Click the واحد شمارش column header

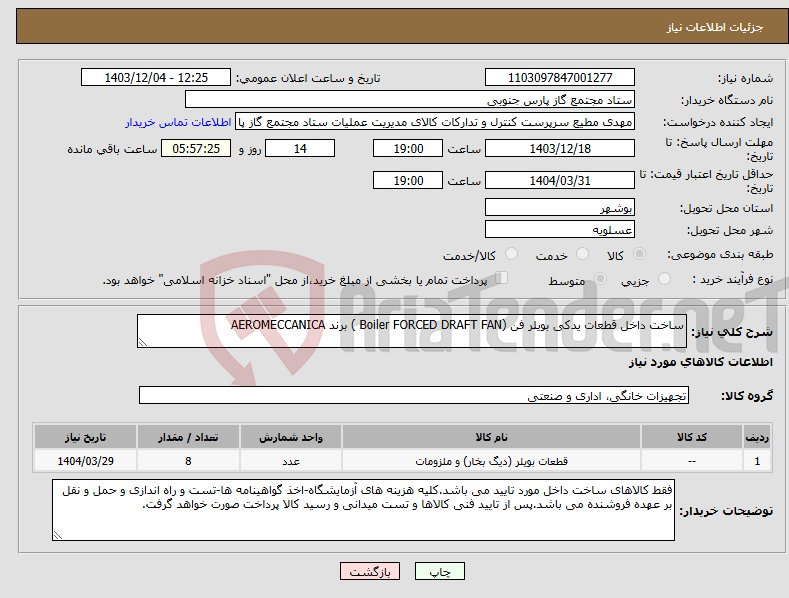click(x=291, y=437)
